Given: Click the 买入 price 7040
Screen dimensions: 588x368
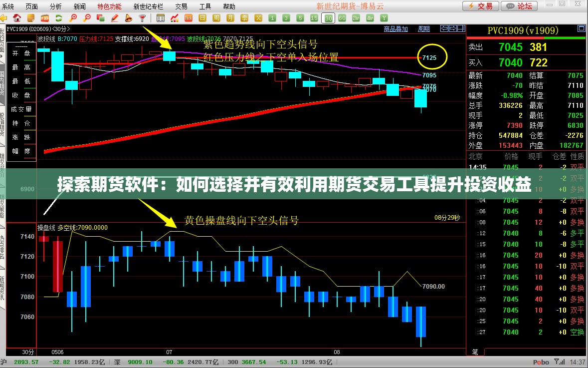Looking at the screenshot, I should pos(510,63).
